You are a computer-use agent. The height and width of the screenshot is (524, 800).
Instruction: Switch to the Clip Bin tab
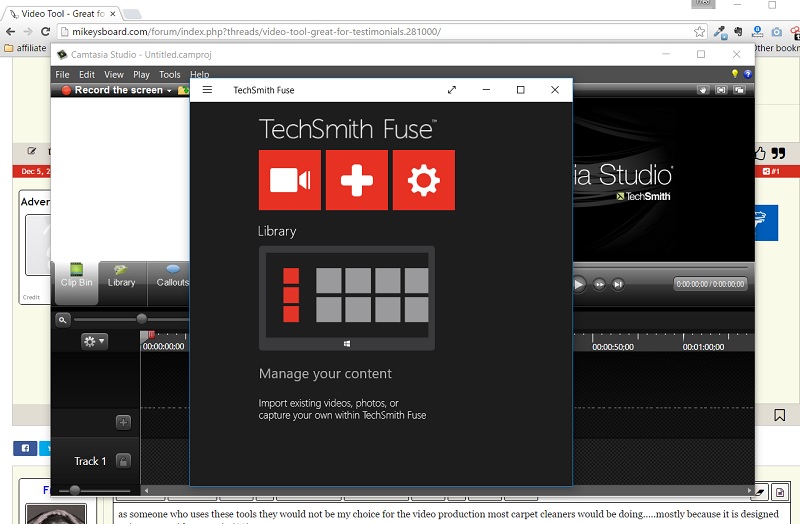pos(76,276)
